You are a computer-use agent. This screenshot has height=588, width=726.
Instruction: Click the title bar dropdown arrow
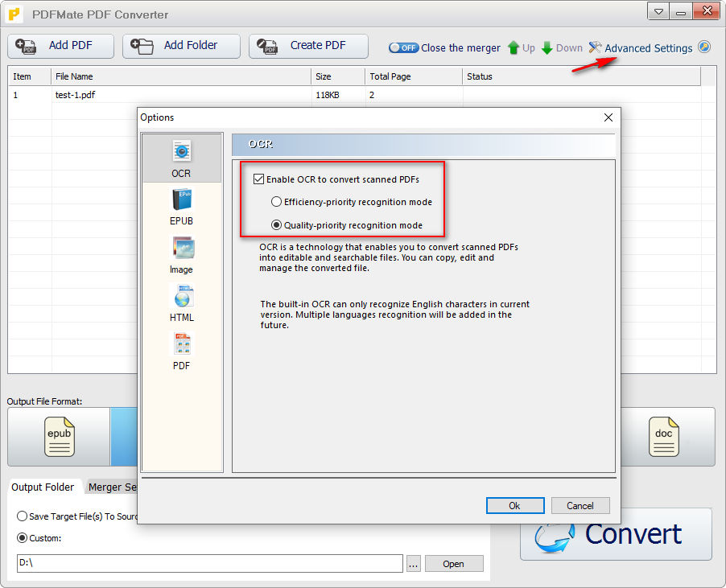pos(657,11)
